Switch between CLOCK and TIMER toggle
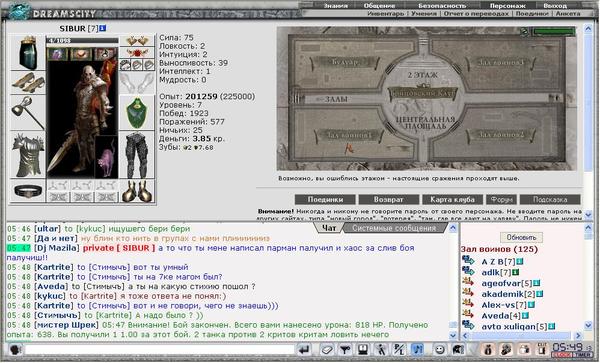600x363 pixels. [x=571, y=355]
